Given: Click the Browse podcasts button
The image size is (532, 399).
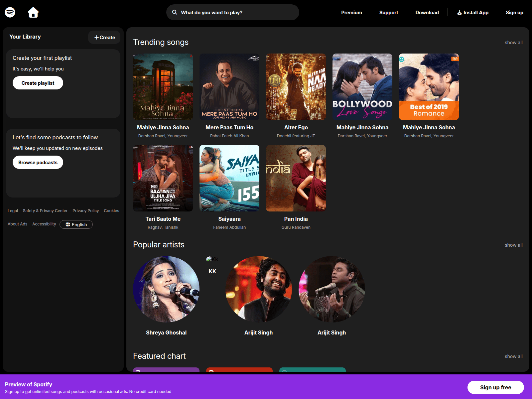Looking at the screenshot, I should click(38, 162).
